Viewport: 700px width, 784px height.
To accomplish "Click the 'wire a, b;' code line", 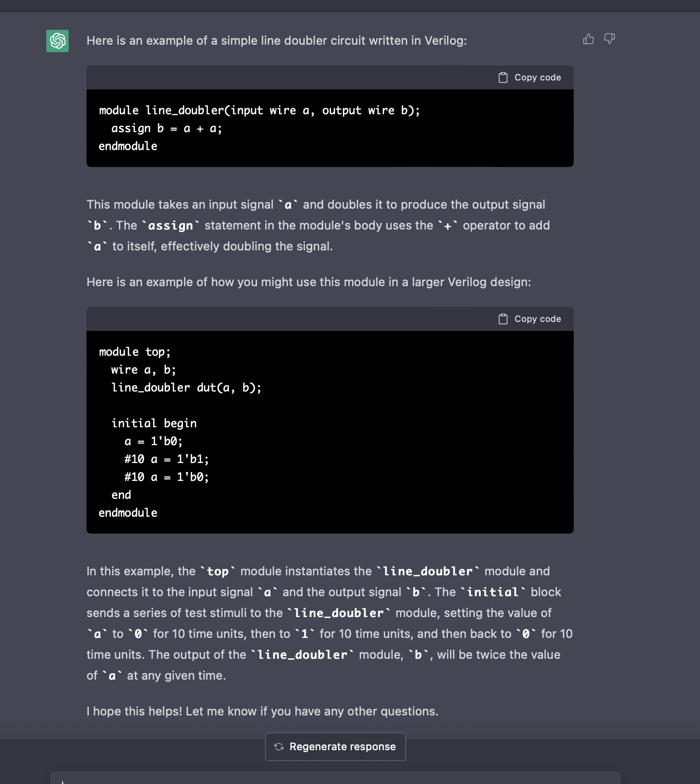I will click(144, 370).
